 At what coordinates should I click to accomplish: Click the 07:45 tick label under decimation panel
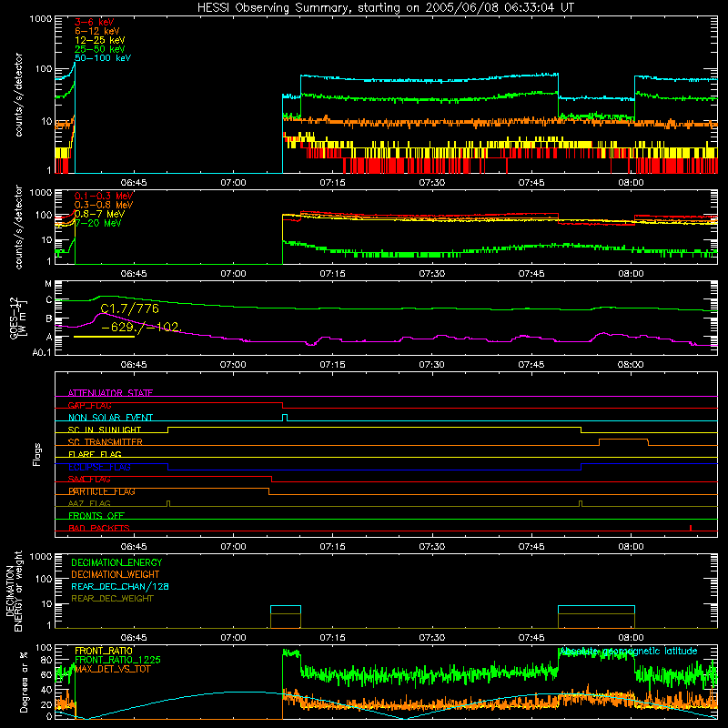point(531,638)
